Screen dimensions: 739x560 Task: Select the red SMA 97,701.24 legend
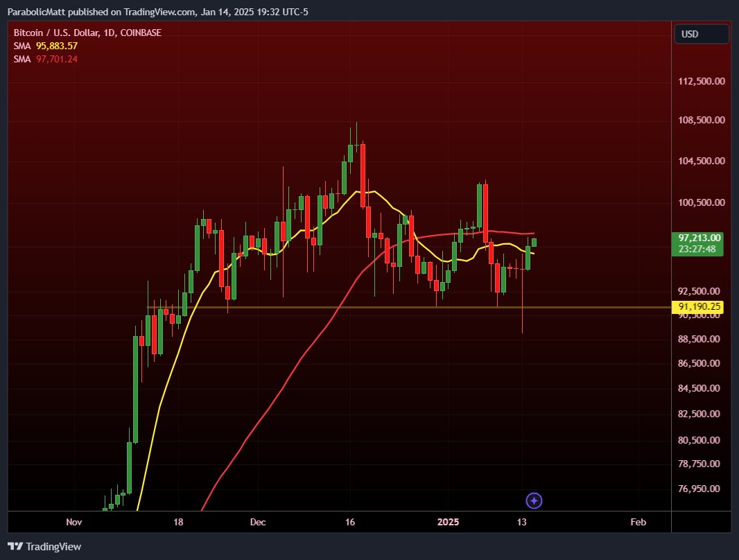click(45, 59)
